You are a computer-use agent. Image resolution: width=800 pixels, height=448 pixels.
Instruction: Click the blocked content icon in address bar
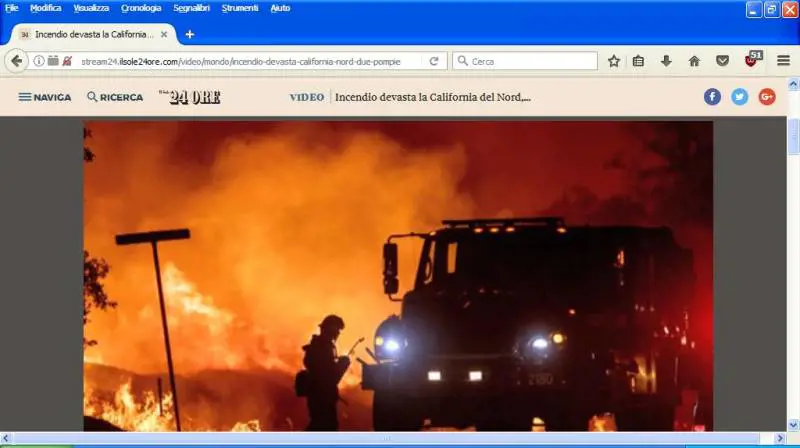(67, 61)
